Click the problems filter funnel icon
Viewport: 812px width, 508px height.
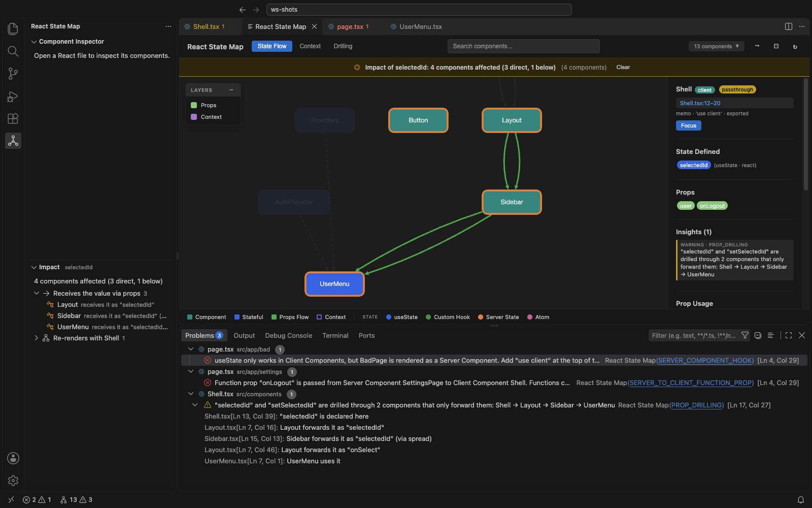coord(745,335)
